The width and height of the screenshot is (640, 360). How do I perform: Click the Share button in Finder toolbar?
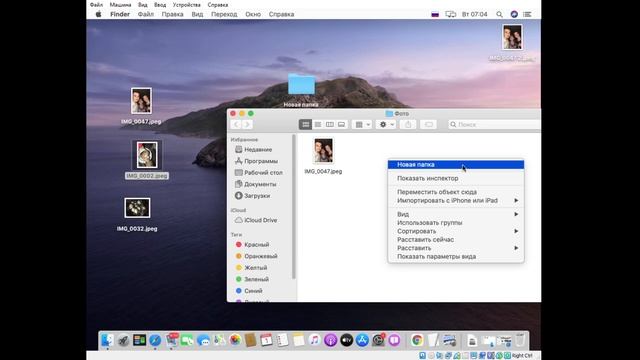pos(408,124)
